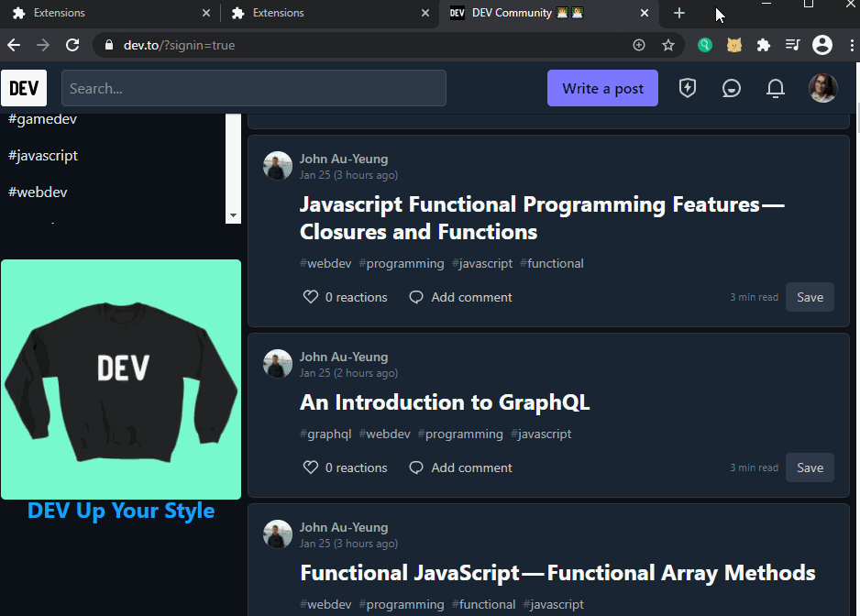
Task: Open new browser tab with plus button
Action: coord(679,13)
